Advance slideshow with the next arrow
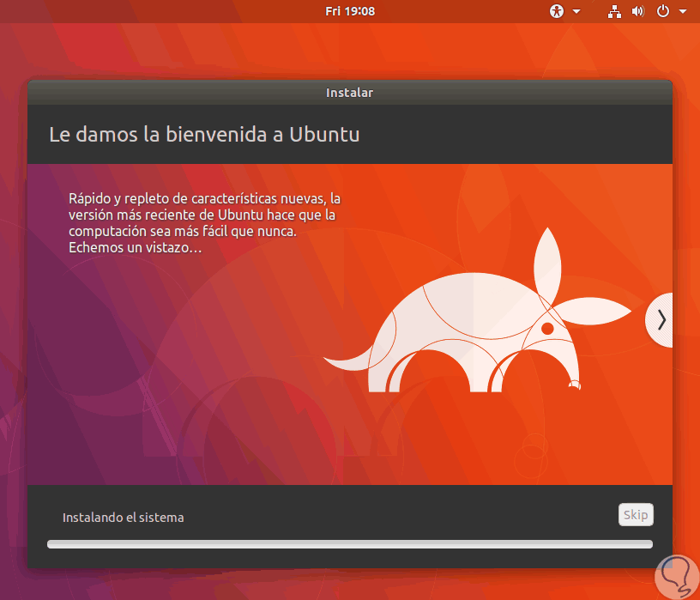Image resolution: width=700 pixels, height=600 pixels. pos(660,320)
